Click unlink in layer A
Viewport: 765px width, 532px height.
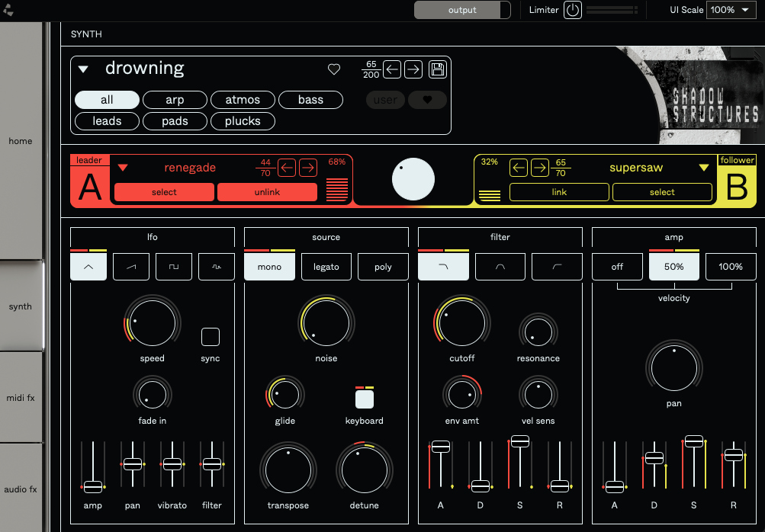267,192
